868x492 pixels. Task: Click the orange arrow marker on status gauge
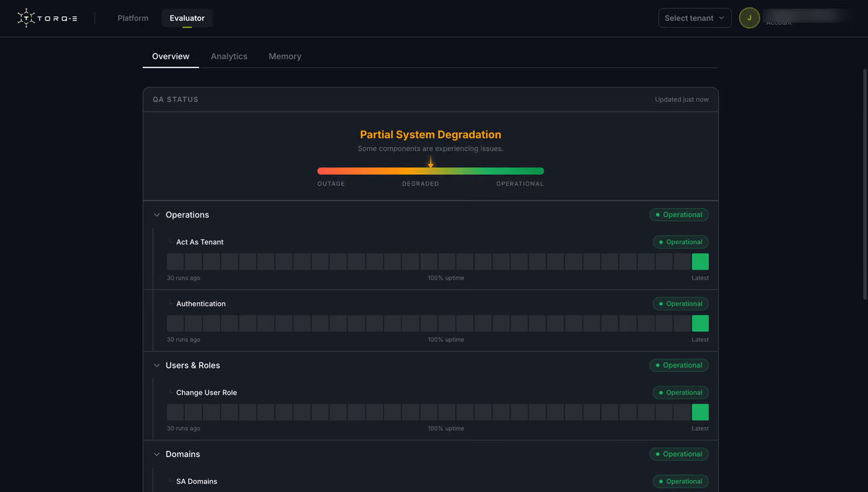point(430,162)
